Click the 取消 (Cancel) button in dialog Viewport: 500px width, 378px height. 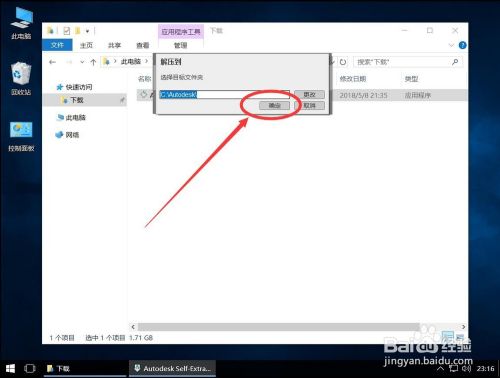click(x=309, y=106)
